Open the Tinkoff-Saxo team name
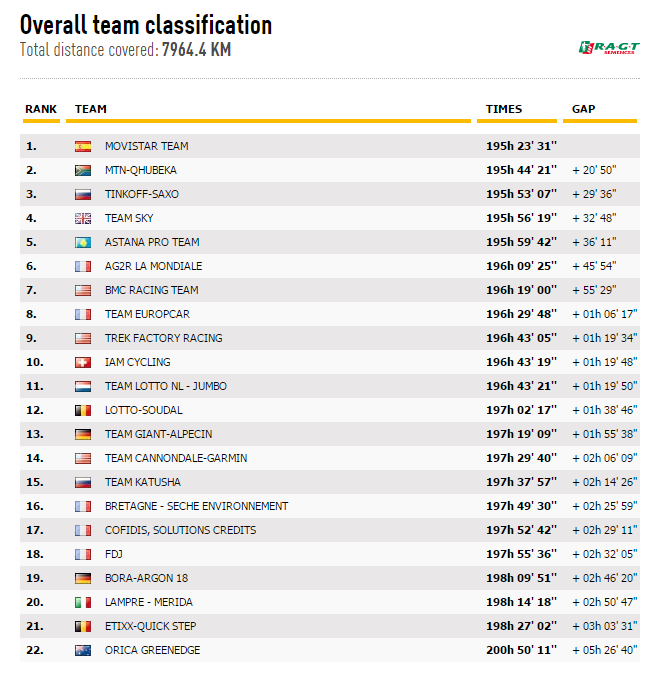The height and width of the screenshot is (677, 658). pyautogui.click(x=141, y=194)
